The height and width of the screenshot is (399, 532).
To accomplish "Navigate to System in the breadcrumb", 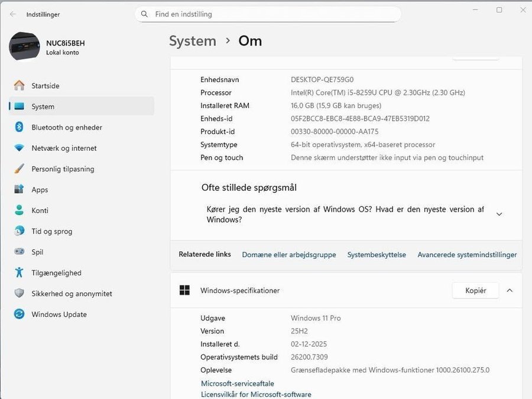I will pos(192,41).
